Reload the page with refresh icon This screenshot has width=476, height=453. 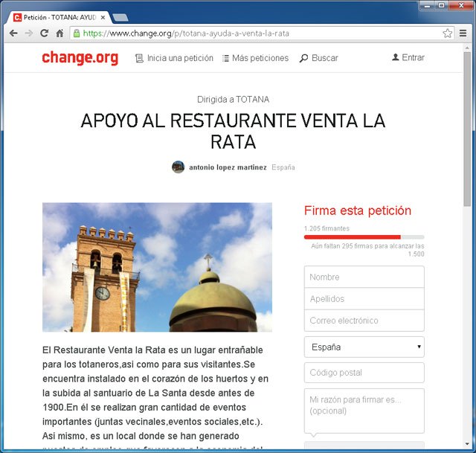(44, 33)
